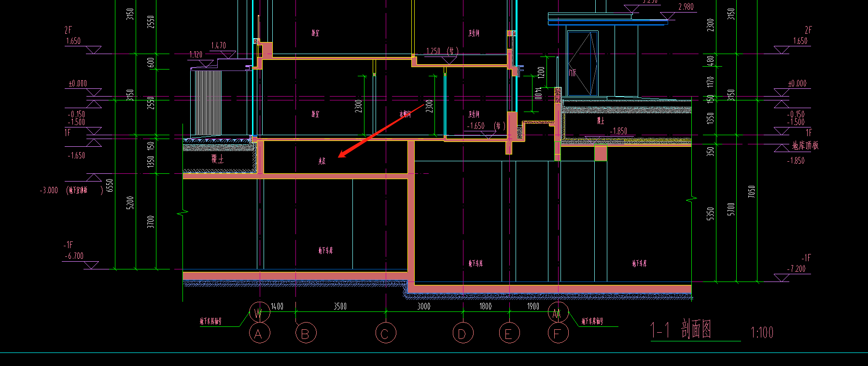Click the 5200 vertical dimension
Screen dimensions: 868x366
tap(130, 203)
